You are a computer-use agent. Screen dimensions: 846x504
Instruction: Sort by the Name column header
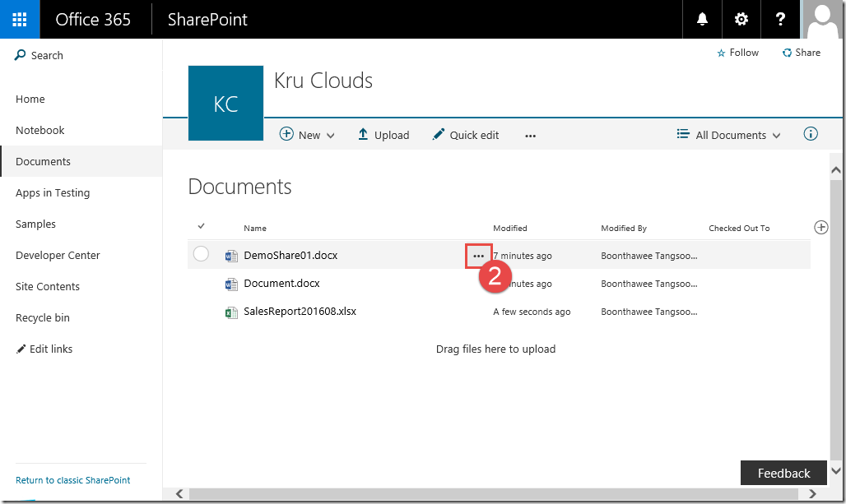tap(255, 228)
